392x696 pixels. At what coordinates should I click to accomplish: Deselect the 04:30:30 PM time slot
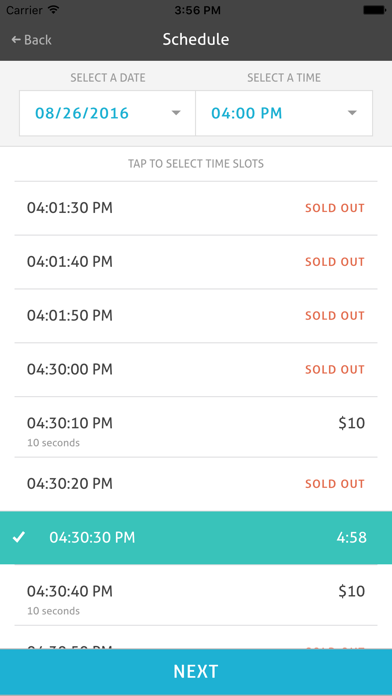tap(196, 538)
